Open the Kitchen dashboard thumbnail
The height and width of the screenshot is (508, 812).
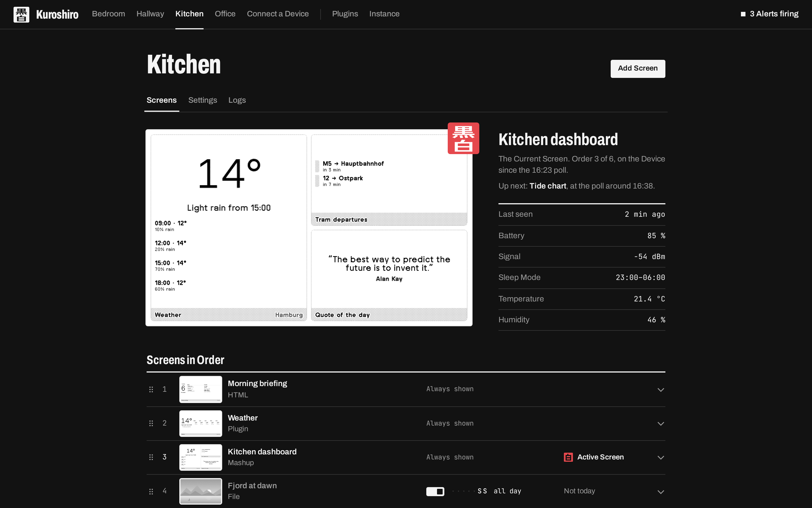200,457
